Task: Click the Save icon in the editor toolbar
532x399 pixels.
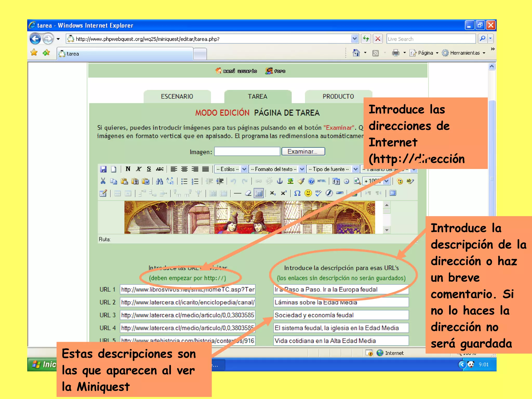Action: [x=103, y=169]
